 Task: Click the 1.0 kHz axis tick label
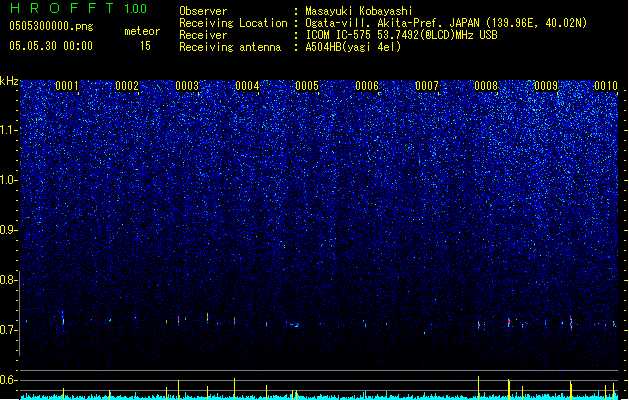tap(8, 180)
